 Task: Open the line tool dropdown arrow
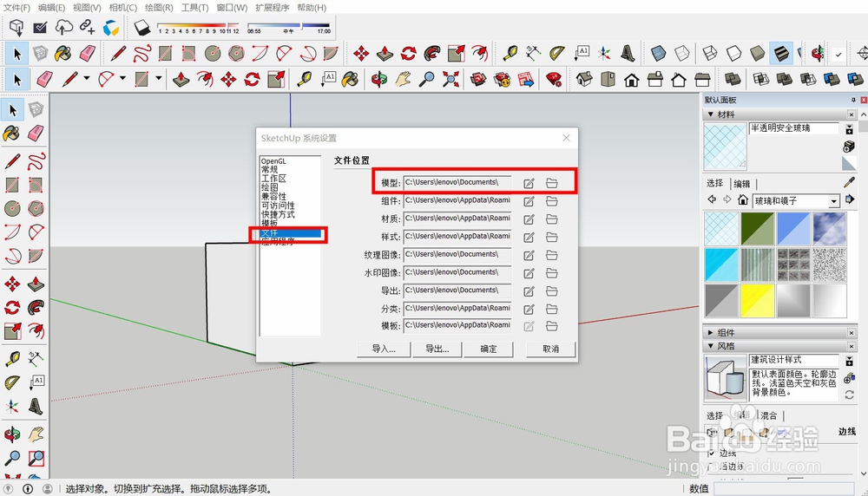[x=86, y=79]
